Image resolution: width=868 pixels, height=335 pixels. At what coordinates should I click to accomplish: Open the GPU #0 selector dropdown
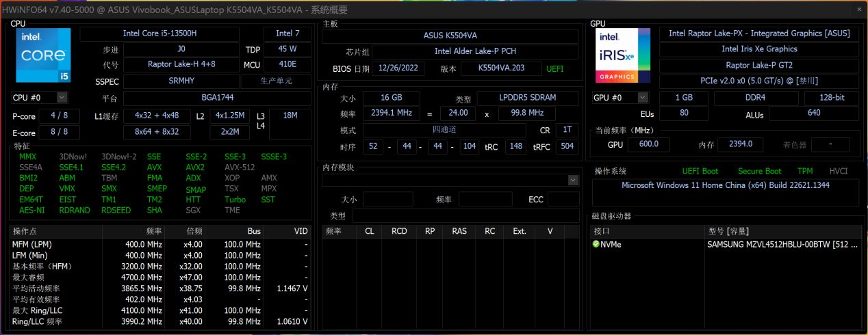[642, 98]
